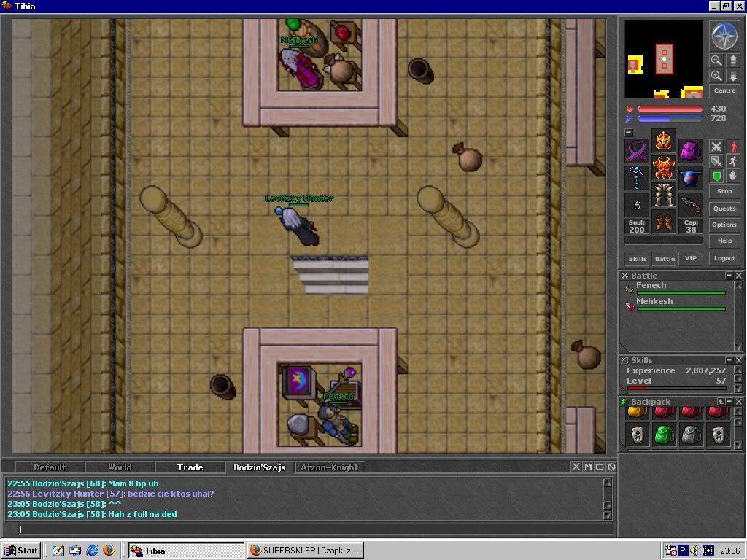
Task: Select the ring equipment slot
Action: 636,205
